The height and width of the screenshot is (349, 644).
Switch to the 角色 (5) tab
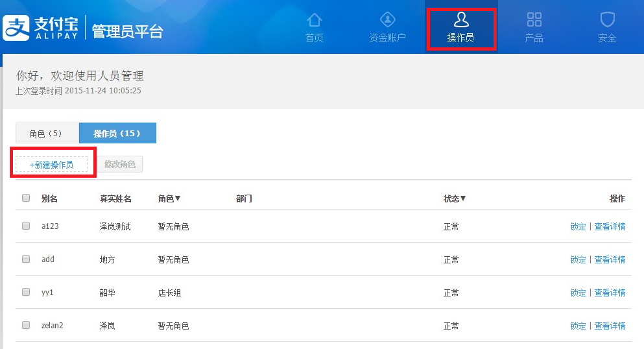click(x=47, y=133)
